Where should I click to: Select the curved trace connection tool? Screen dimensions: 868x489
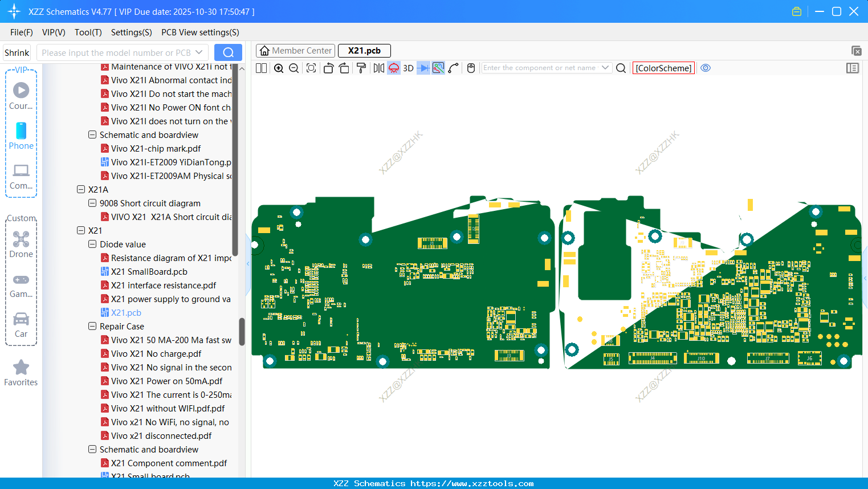point(454,68)
